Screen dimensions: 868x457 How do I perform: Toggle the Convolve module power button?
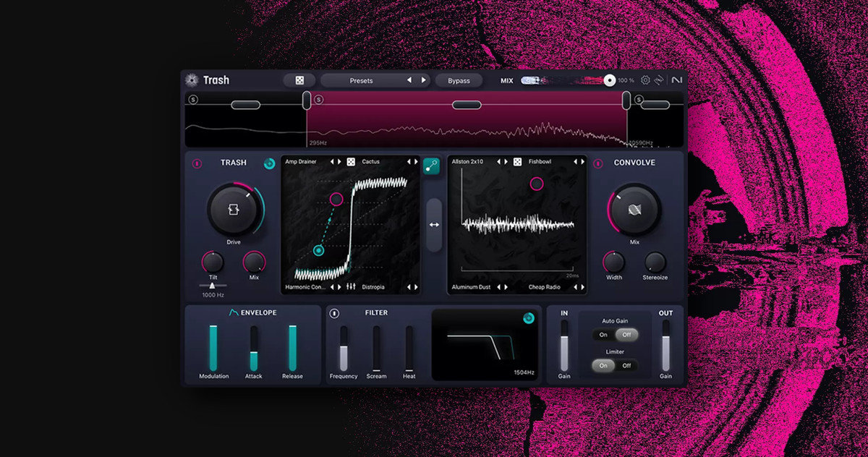597,163
